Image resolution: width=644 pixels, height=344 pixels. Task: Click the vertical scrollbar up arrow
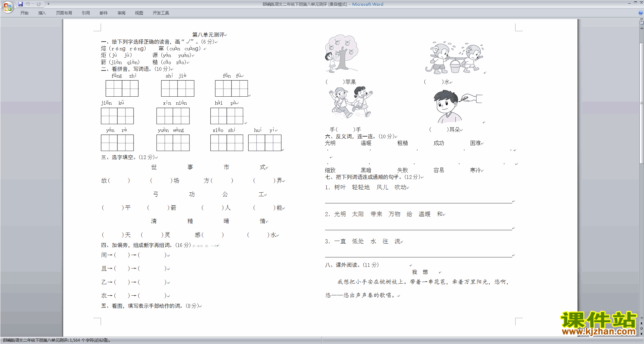642,28
